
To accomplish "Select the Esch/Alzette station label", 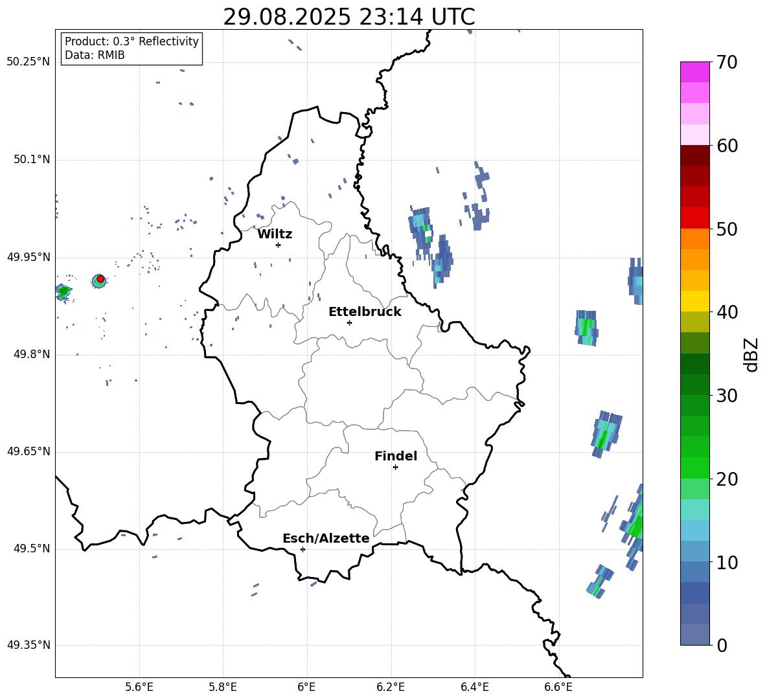I will (326, 538).
